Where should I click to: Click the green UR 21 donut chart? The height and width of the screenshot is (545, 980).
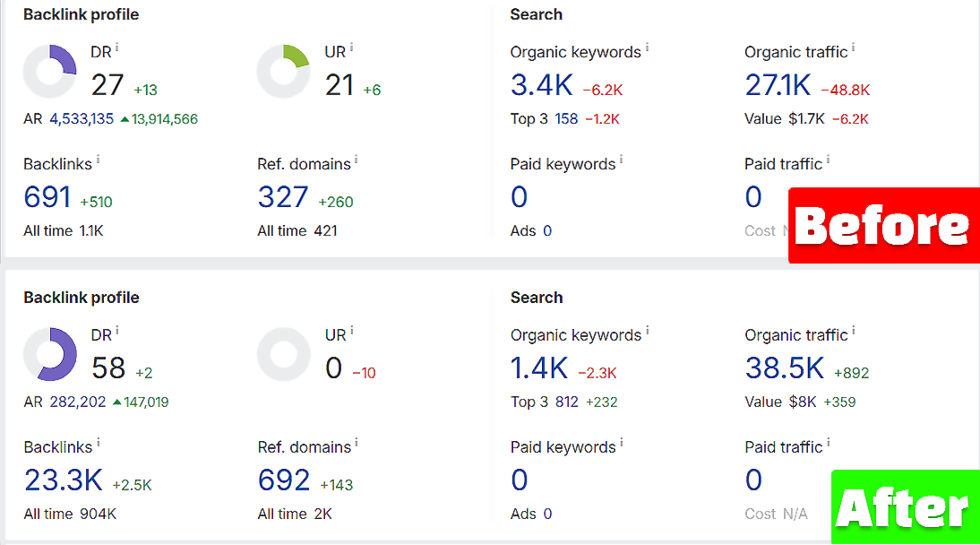click(x=283, y=71)
